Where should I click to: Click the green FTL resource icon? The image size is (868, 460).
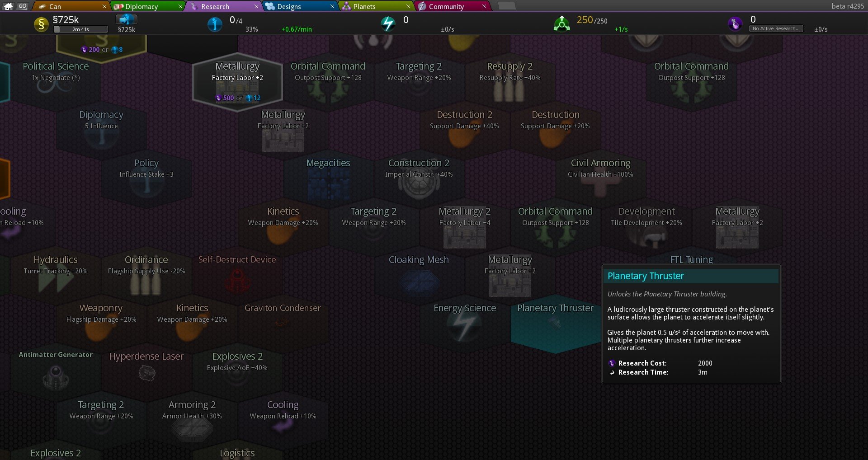click(x=561, y=24)
